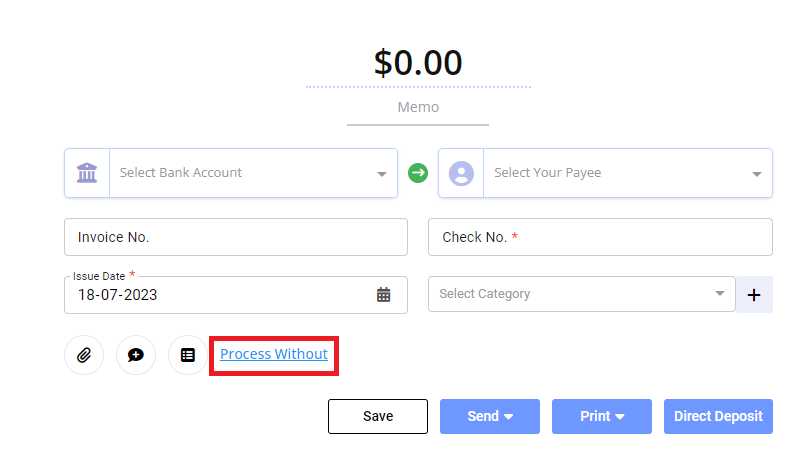Edit the $0.00 amount field
Image resolution: width=808 pixels, height=456 pixels.
[x=418, y=63]
